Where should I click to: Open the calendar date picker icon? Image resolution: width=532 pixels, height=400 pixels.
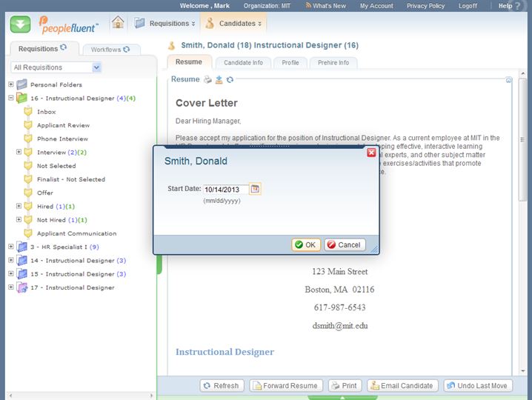click(x=256, y=189)
